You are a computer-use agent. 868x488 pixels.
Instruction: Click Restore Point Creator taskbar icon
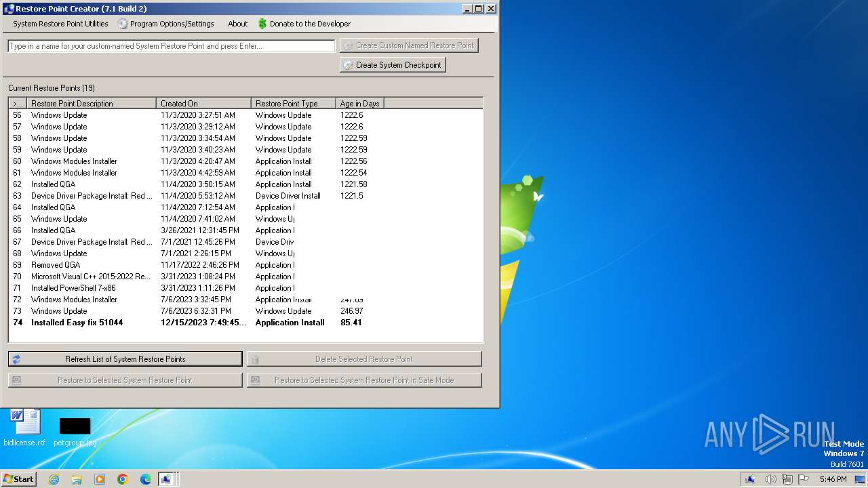point(167,479)
